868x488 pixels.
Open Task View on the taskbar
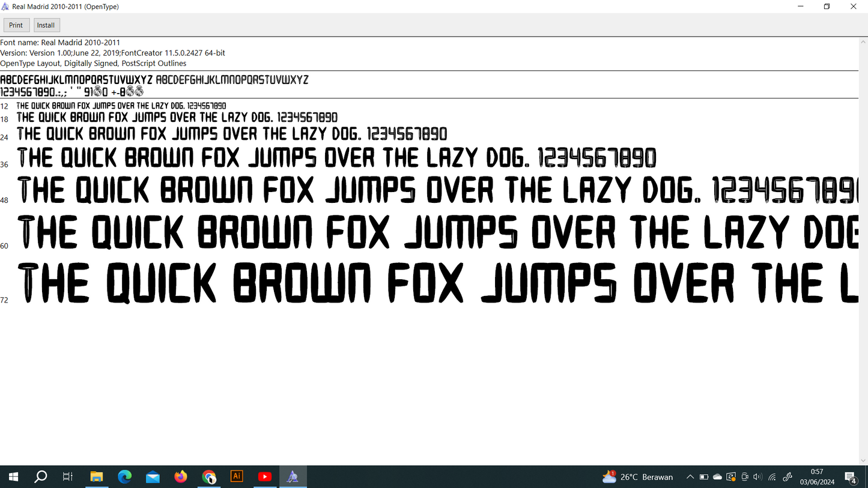68,477
